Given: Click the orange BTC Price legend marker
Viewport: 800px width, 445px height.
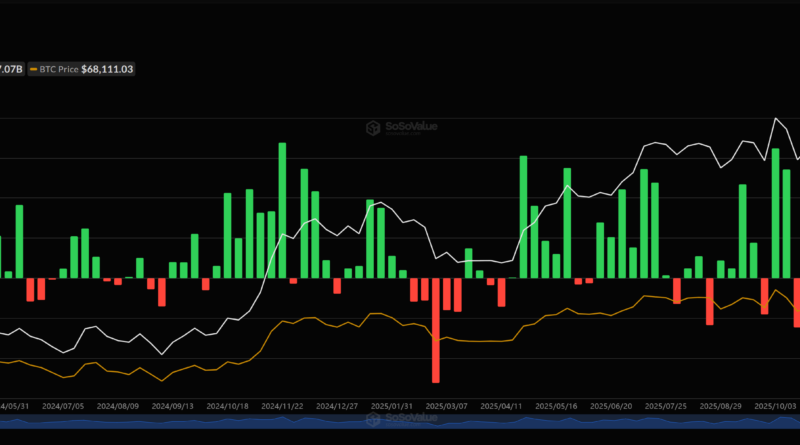Looking at the screenshot, I should 36,69.
